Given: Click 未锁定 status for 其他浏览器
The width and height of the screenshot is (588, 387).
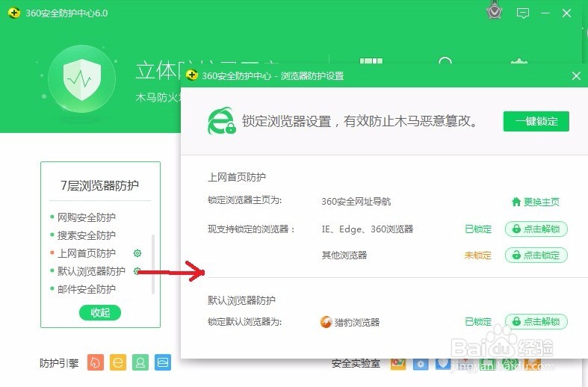Looking at the screenshot, I should [477, 256].
